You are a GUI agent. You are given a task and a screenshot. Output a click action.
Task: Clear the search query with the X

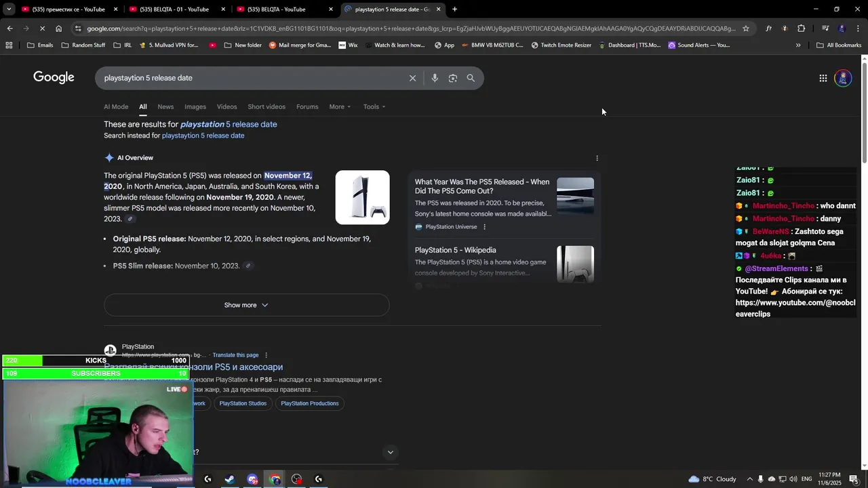click(412, 78)
